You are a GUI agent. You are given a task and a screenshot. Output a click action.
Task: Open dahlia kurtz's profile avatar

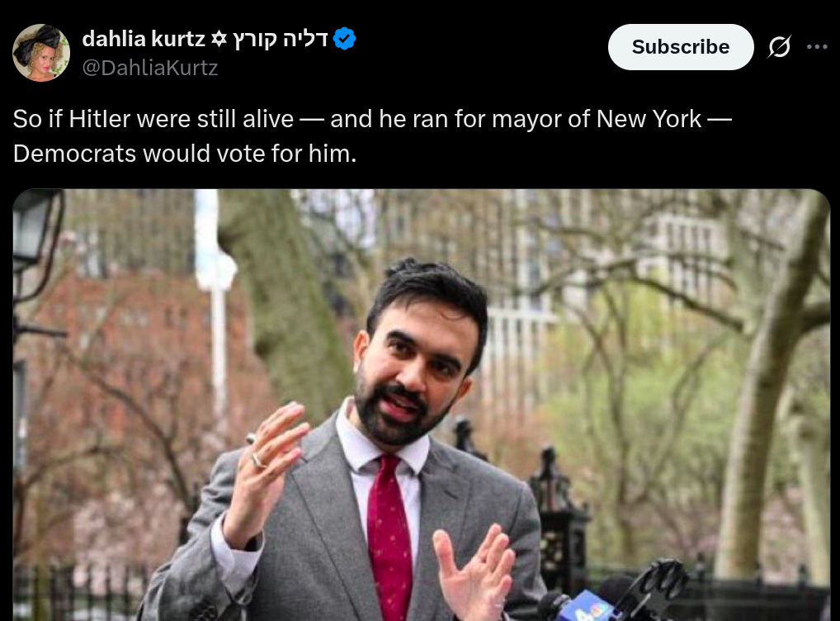click(41, 53)
